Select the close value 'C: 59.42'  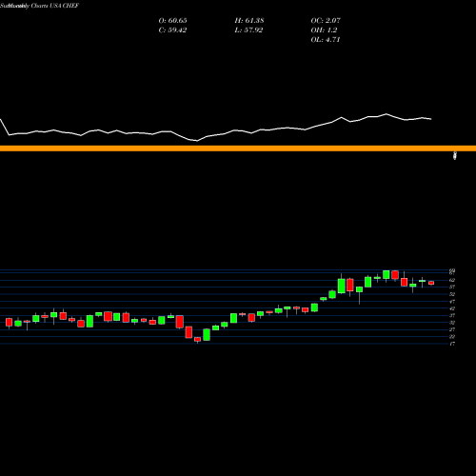point(172,30)
